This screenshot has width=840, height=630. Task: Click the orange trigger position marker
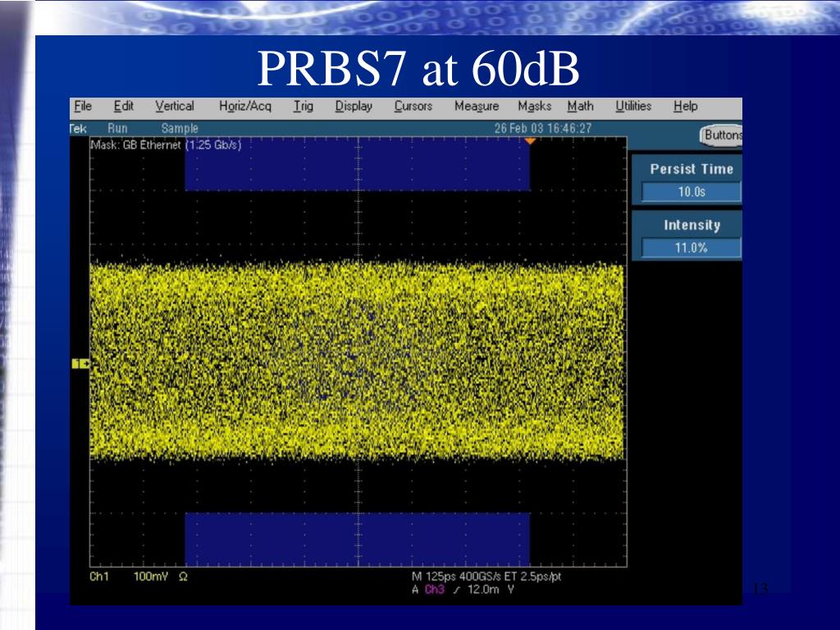pos(530,142)
